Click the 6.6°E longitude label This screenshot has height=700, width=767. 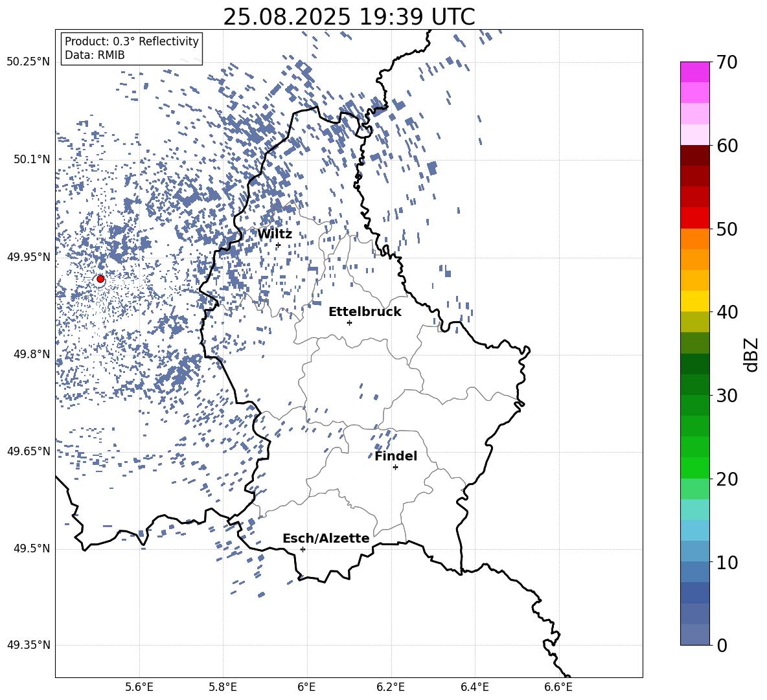pyautogui.click(x=558, y=687)
